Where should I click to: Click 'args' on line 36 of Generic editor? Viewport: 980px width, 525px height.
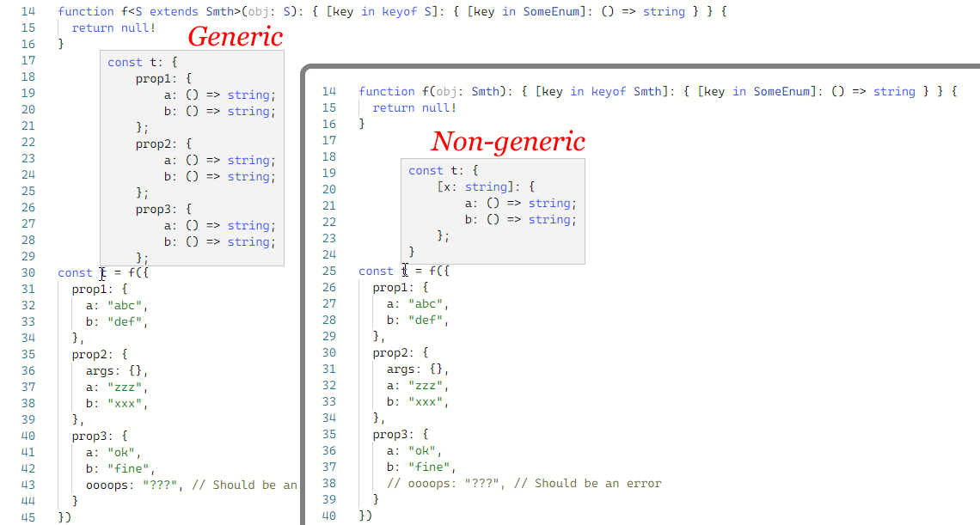[x=100, y=370]
